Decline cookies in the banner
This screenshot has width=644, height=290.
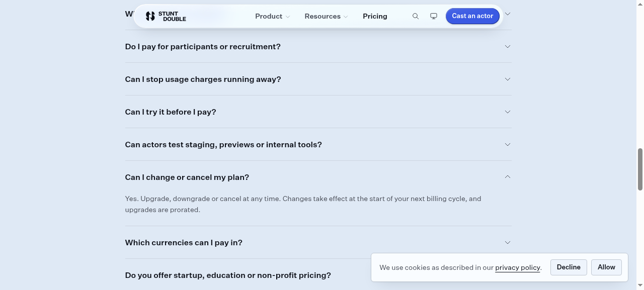point(569,267)
